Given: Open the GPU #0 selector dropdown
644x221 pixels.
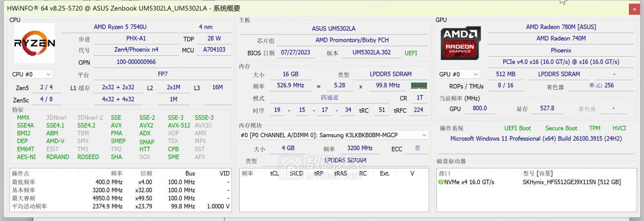Looking at the screenshot, I should coord(459,74).
